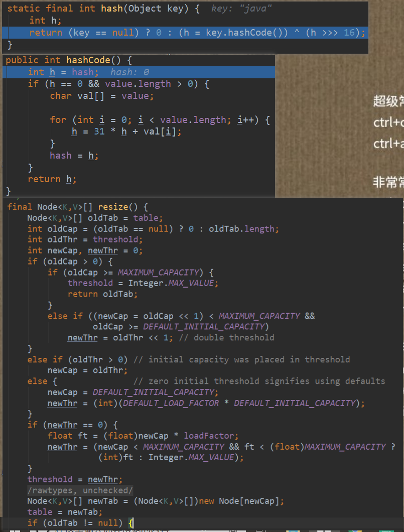Click the 'h = 31 * h + val[i];' line
Viewport: 404px width, 532px height.
click(x=126, y=131)
